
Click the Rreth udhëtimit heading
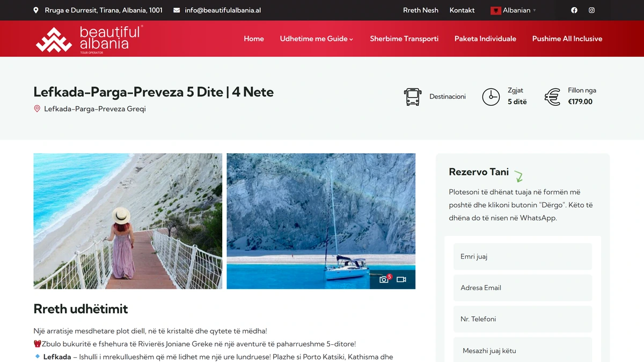click(x=80, y=309)
